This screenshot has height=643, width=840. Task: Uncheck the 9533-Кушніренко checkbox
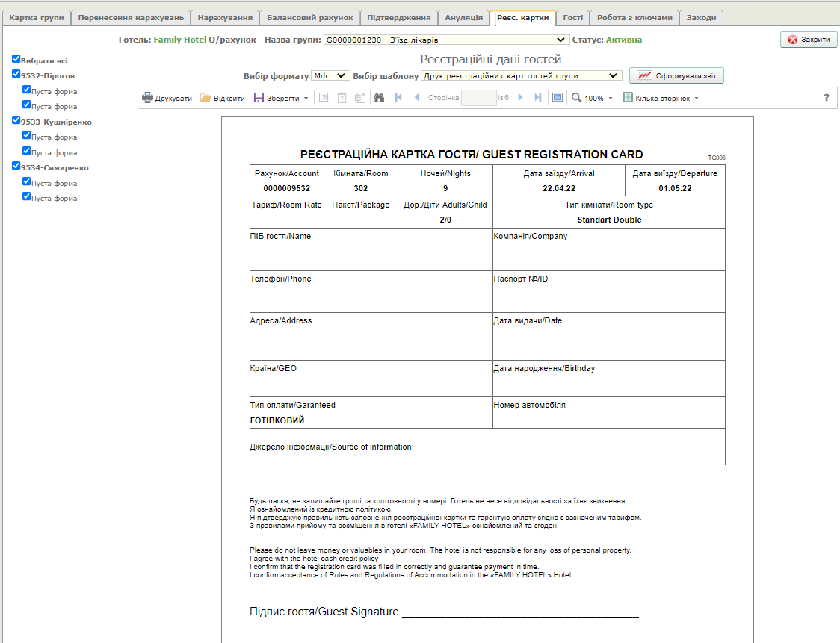tap(16, 120)
